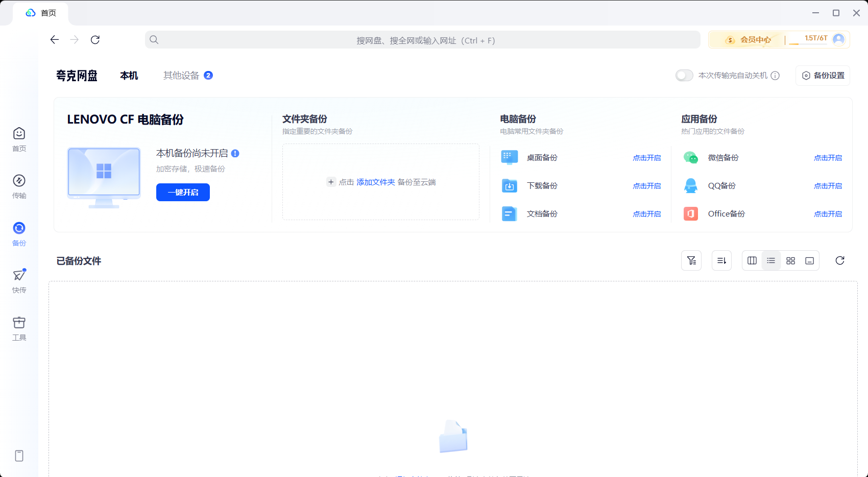Open the 传输 transfer sidebar icon
The height and width of the screenshot is (477, 868).
pos(19,181)
